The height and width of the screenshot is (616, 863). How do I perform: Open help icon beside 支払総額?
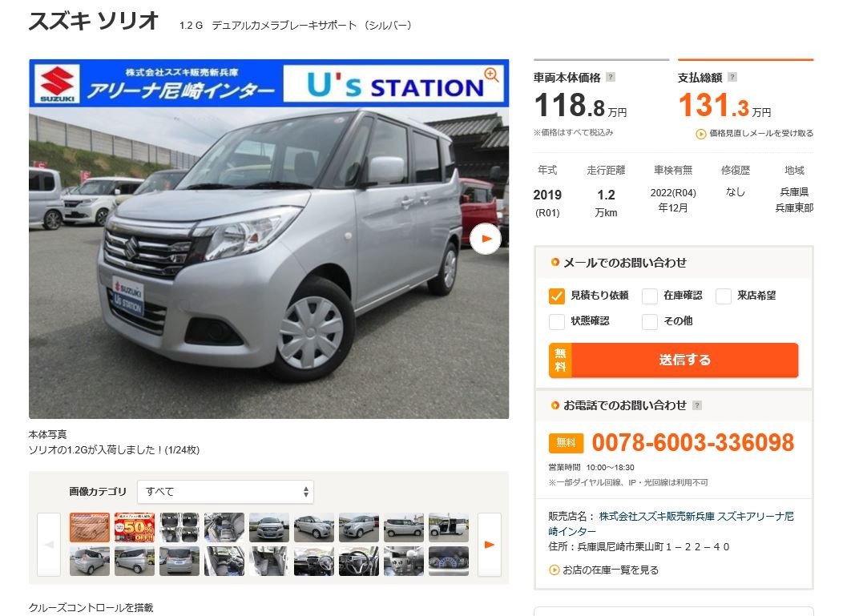(732, 77)
